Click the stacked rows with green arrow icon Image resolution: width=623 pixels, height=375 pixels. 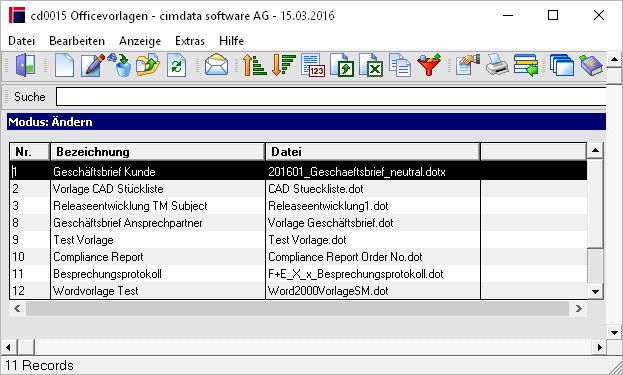tap(526, 65)
